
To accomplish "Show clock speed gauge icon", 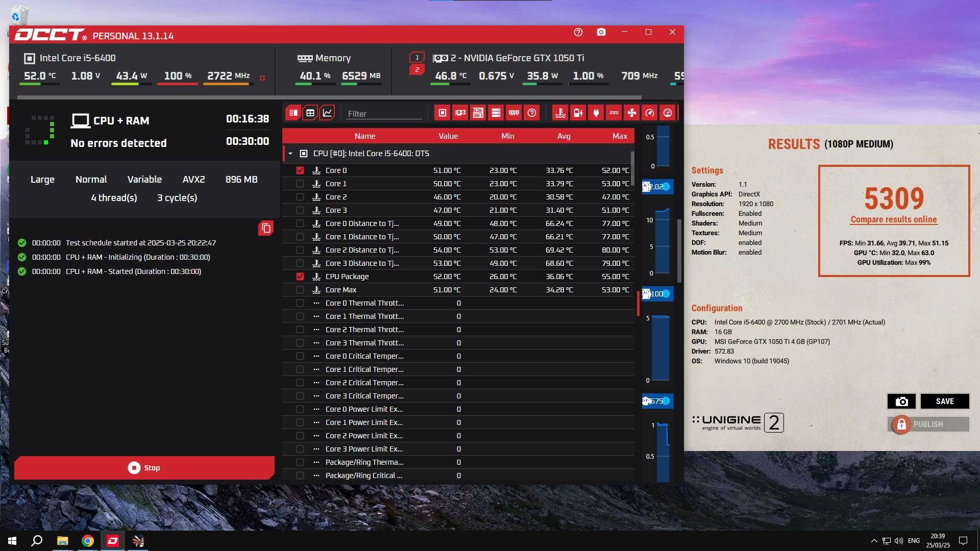I will click(x=650, y=113).
